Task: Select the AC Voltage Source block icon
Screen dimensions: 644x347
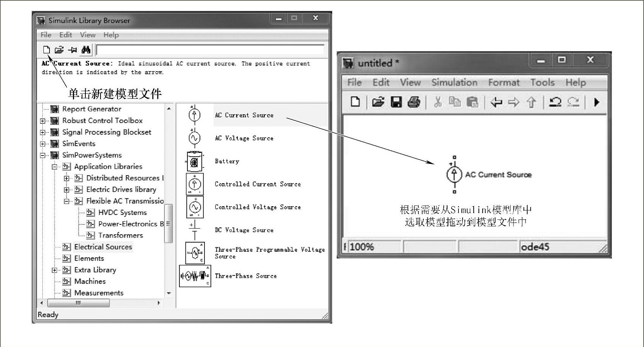Action: click(x=195, y=138)
